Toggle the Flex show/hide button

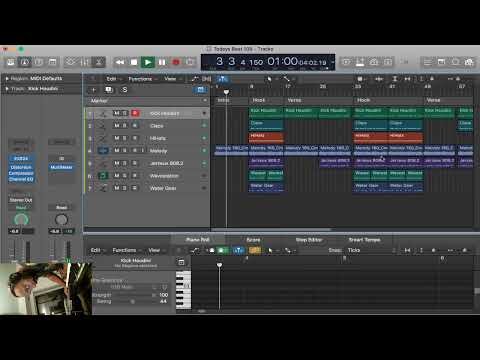pos(207,79)
